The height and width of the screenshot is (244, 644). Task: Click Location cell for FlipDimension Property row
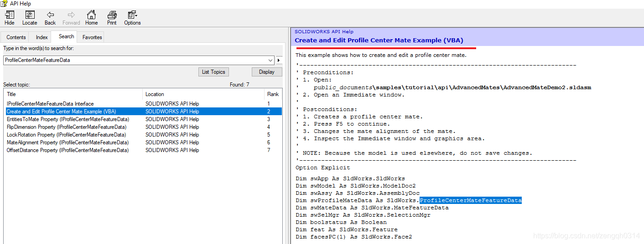tap(172, 127)
